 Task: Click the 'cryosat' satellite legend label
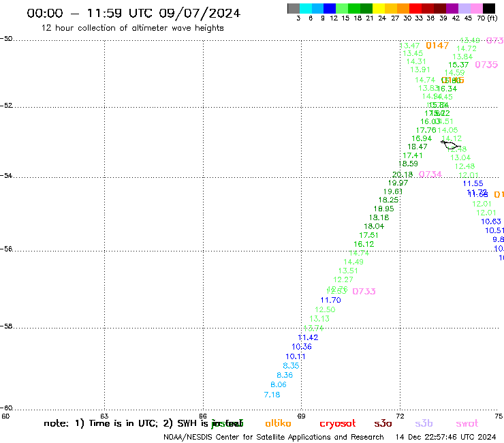[338, 423]
